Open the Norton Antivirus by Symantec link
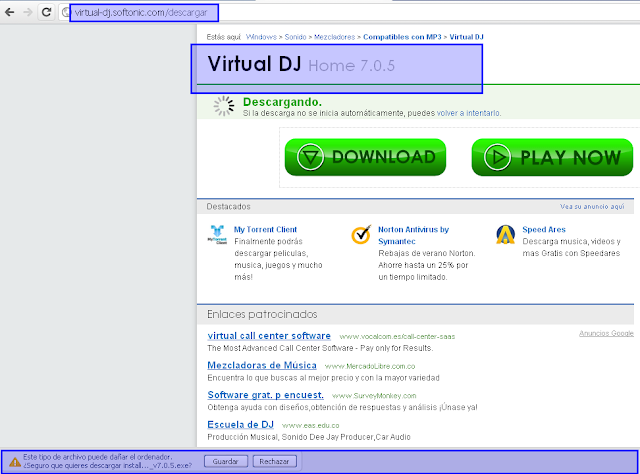Image resolution: width=640 pixels, height=474 pixels. pos(413,235)
